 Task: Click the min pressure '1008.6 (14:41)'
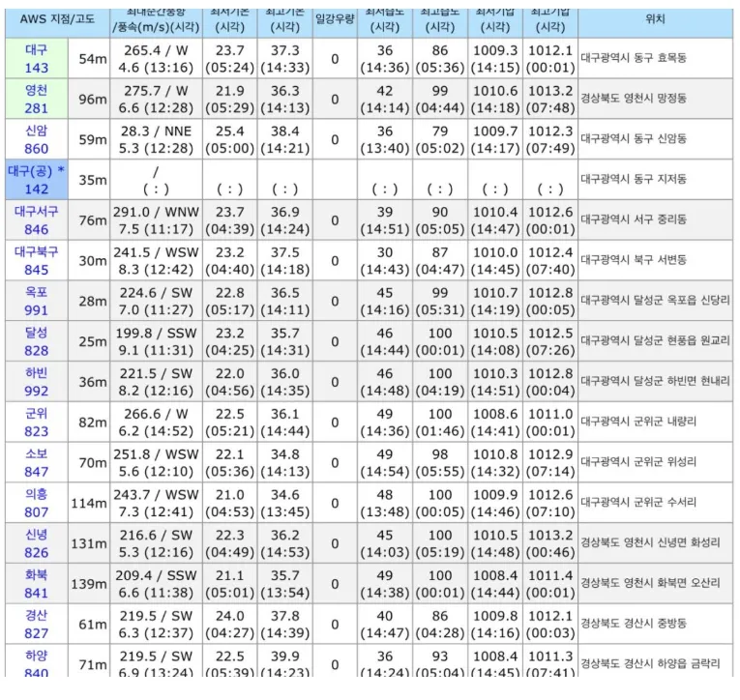pos(495,423)
